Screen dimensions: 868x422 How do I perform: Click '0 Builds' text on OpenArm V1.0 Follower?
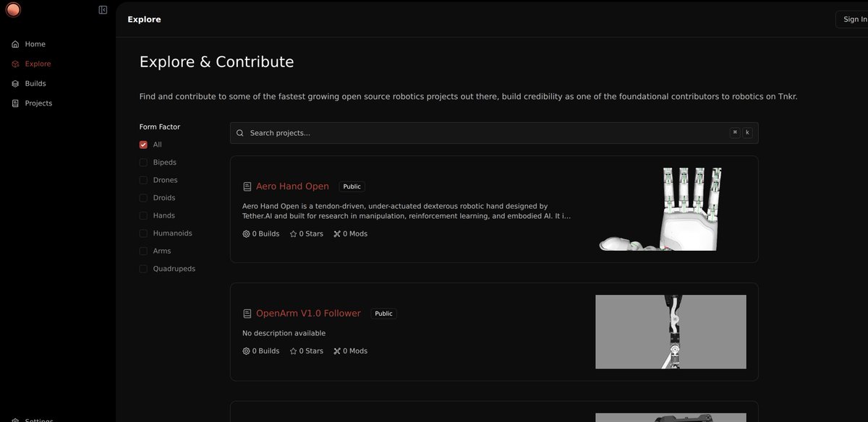(265, 351)
